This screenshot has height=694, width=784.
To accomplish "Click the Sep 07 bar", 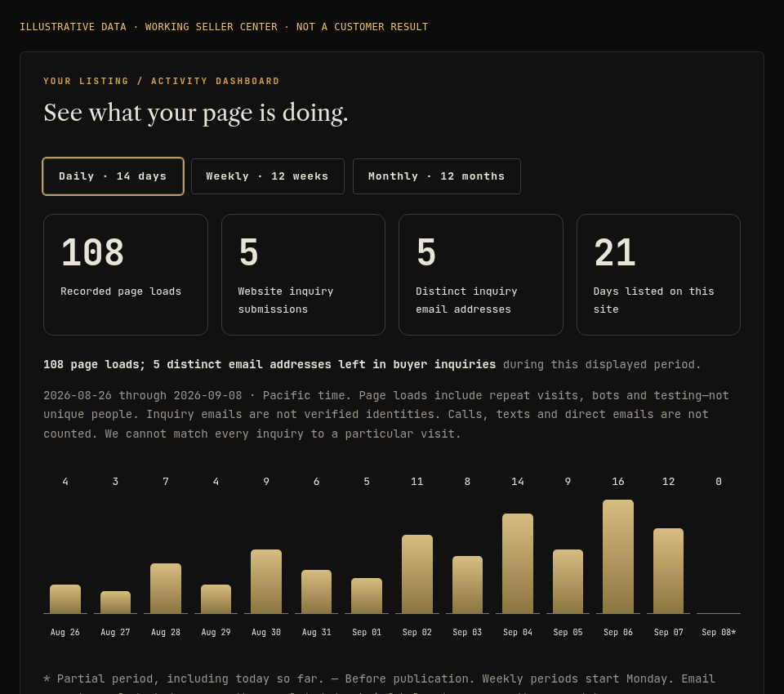I will pyautogui.click(x=669, y=571).
